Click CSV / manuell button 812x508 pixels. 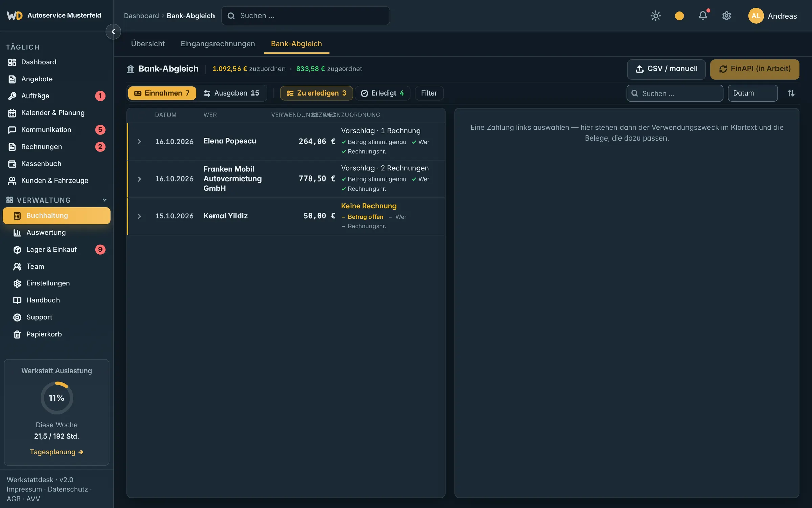click(666, 69)
